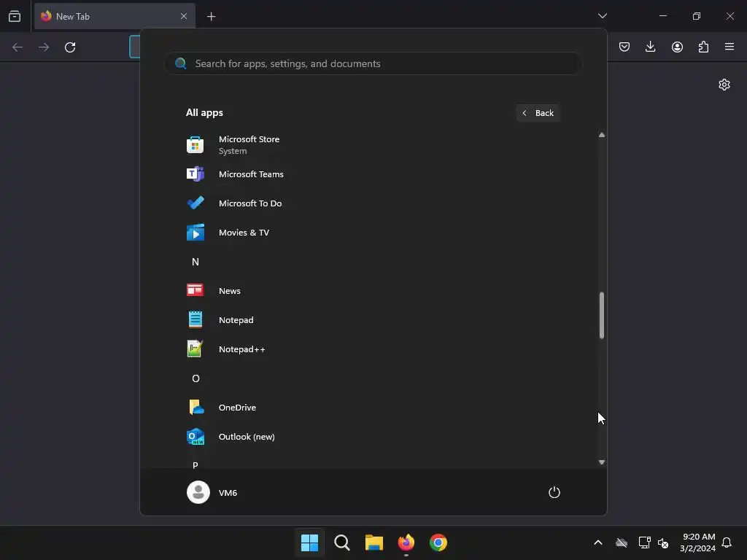Open Save to Pocket icon
The height and width of the screenshot is (560, 747).
point(624,47)
